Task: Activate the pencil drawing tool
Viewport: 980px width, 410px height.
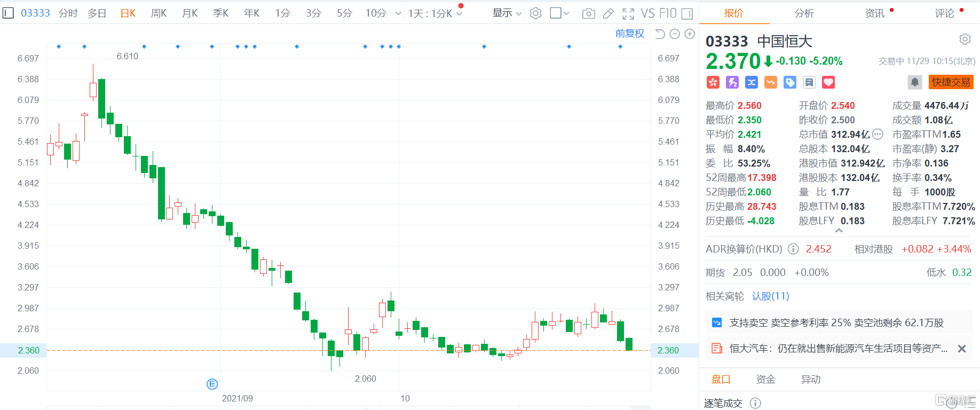Action: pyautogui.click(x=608, y=13)
